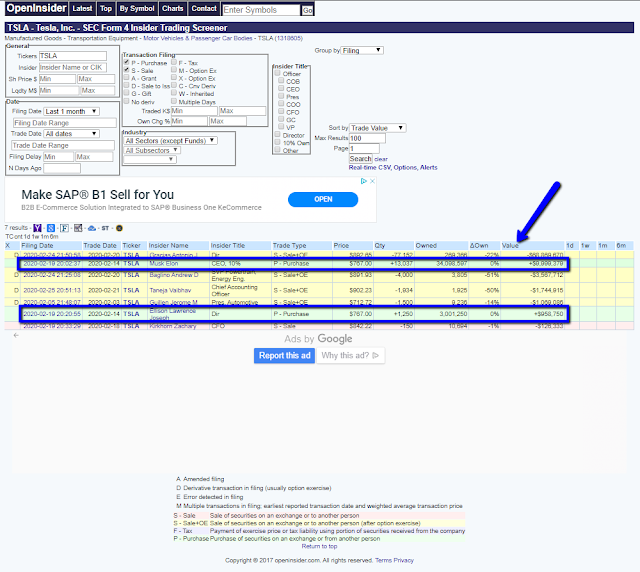Click the Why this ad? button
The image size is (640, 572).
350,356
